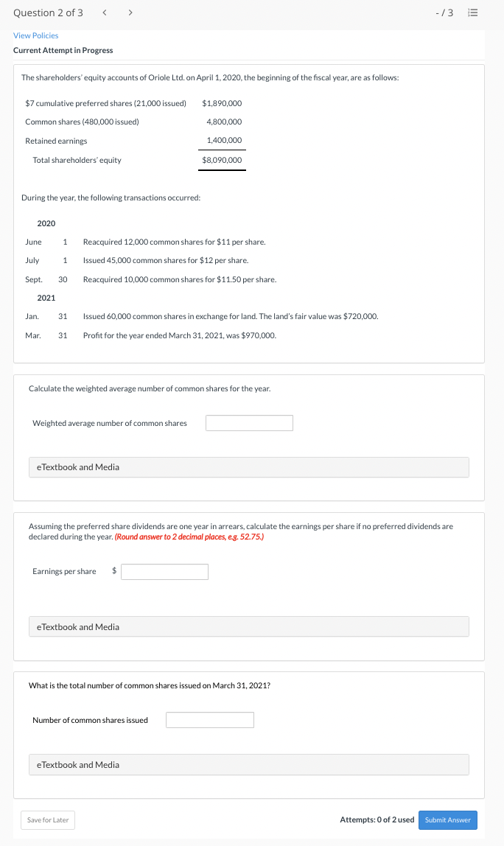Click the Earnings per share input box
This screenshot has height=846, width=504.
coord(164,571)
